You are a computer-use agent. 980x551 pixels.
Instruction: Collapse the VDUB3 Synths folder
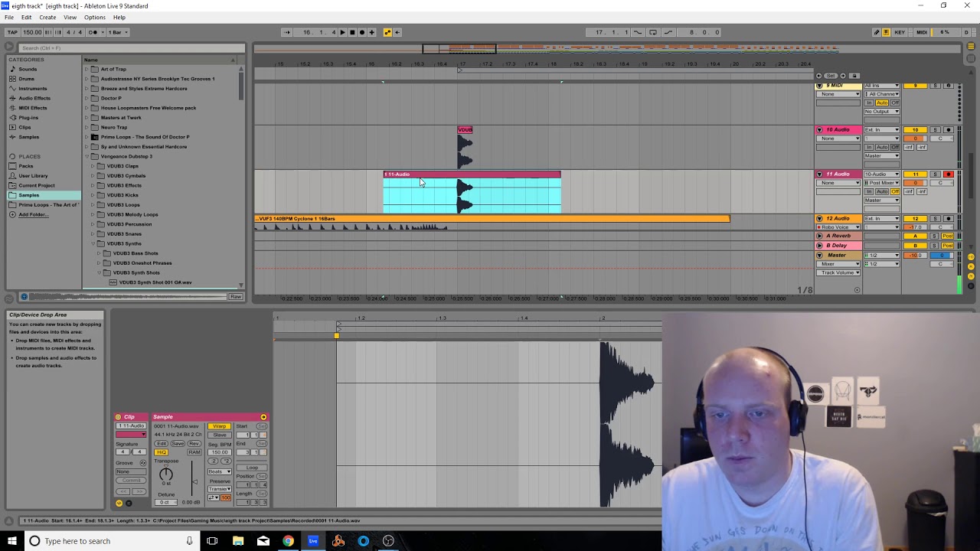point(93,243)
